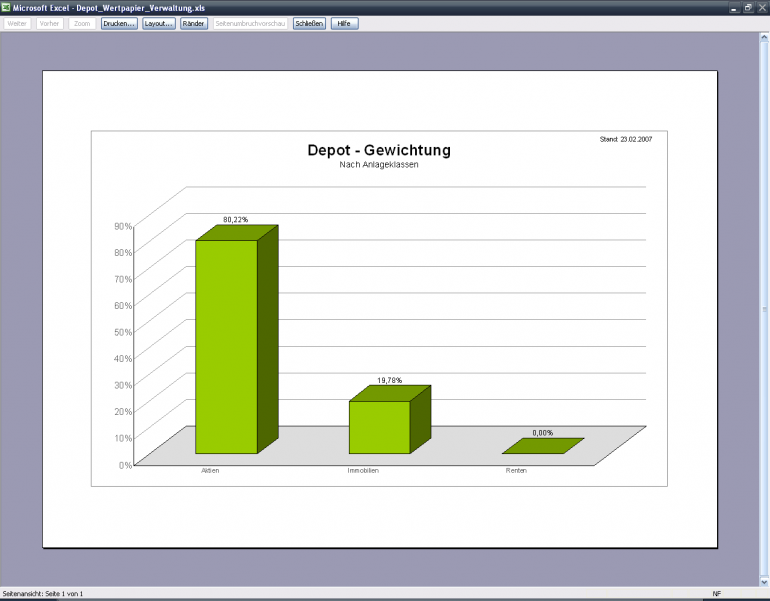The image size is (770, 601).
Task: Close the Excel window
Action: (763, 8)
